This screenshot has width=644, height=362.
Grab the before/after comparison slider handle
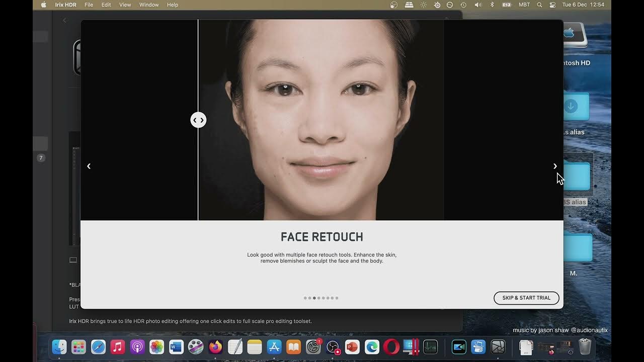coord(198,120)
